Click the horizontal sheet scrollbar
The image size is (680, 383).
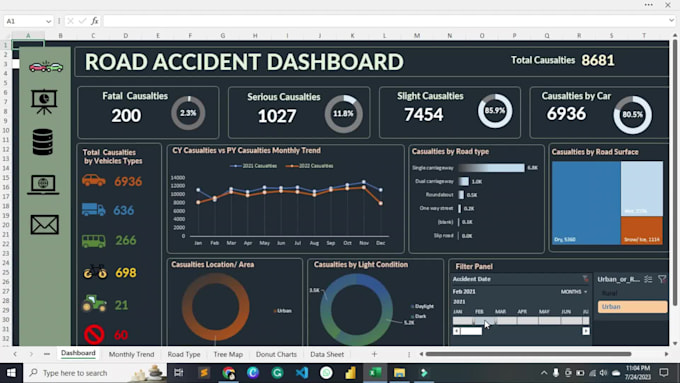point(528,354)
